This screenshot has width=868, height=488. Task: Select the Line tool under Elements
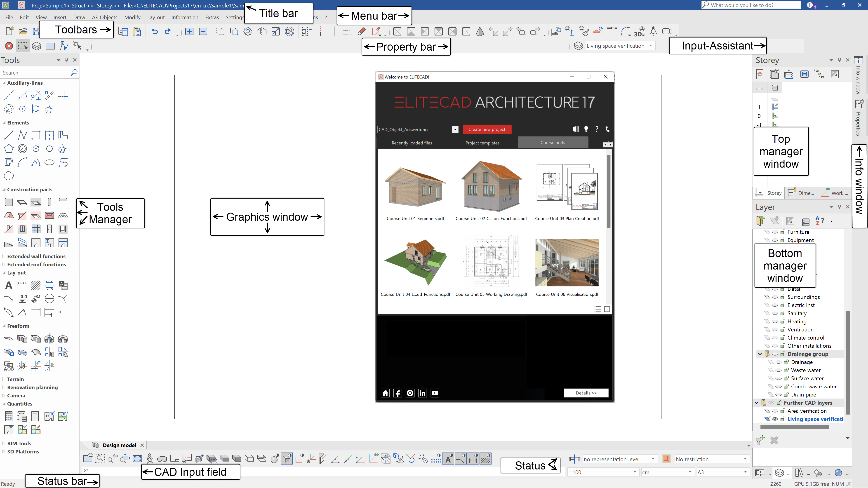pos(9,135)
